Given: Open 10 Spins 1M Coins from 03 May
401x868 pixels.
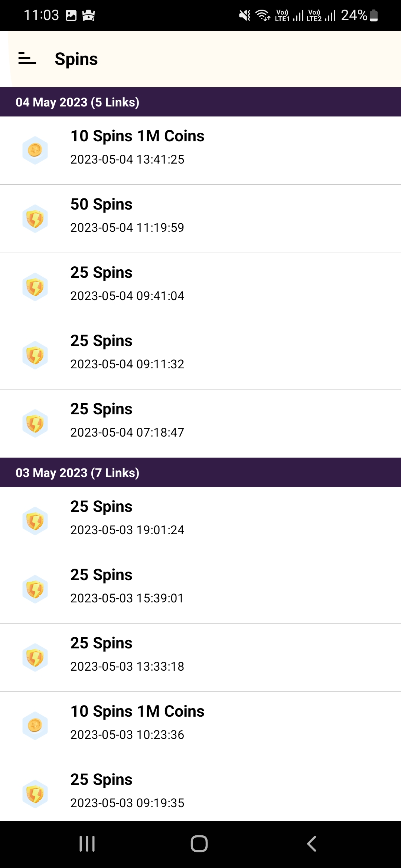Looking at the screenshot, I should click(200, 726).
